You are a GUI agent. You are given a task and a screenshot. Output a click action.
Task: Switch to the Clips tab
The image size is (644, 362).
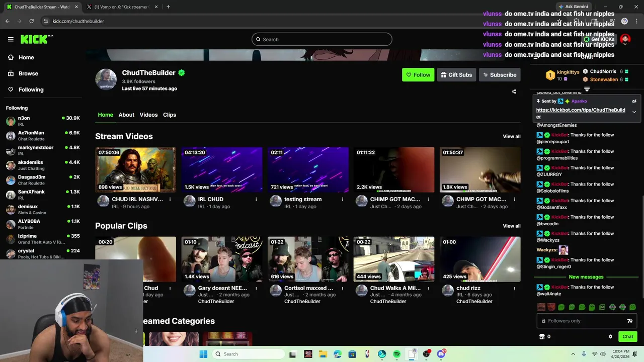pyautogui.click(x=170, y=115)
